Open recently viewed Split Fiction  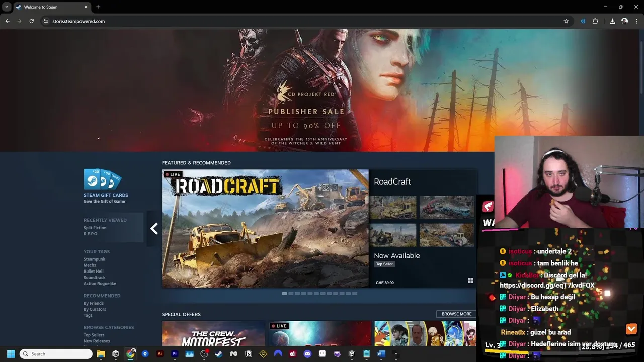(95, 228)
